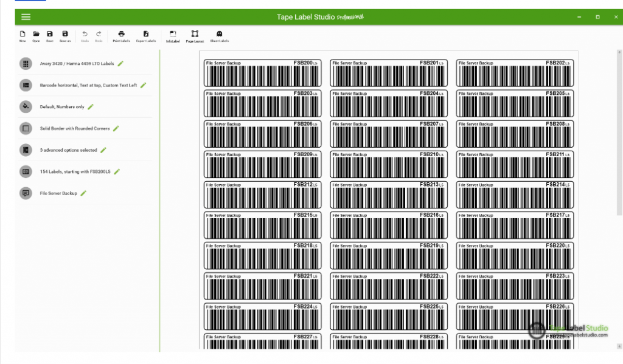The width and height of the screenshot is (623, 364).
Task: Select the color fill bucket icon
Action: [26, 107]
